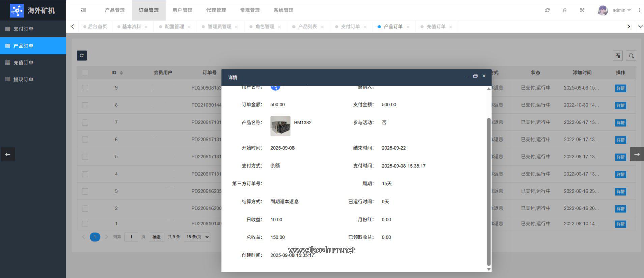Screen dimensions: 644x278
Task: Click the trash clear-cache icon in header
Action: click(565, 10)
